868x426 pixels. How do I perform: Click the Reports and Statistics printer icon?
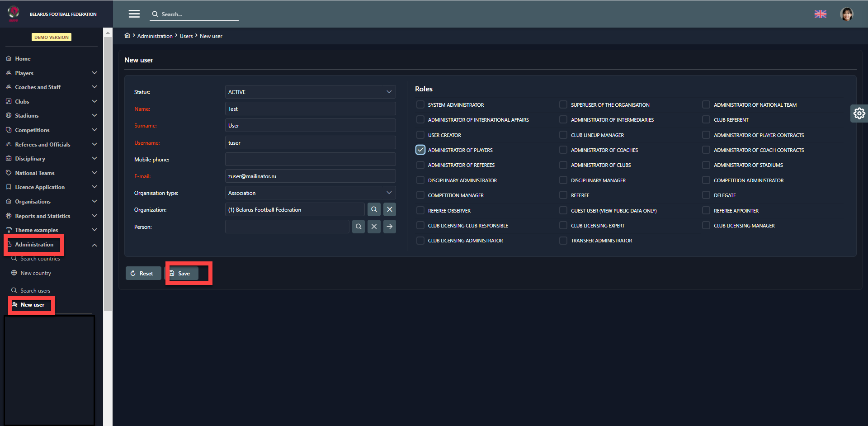tap(9, 216)
